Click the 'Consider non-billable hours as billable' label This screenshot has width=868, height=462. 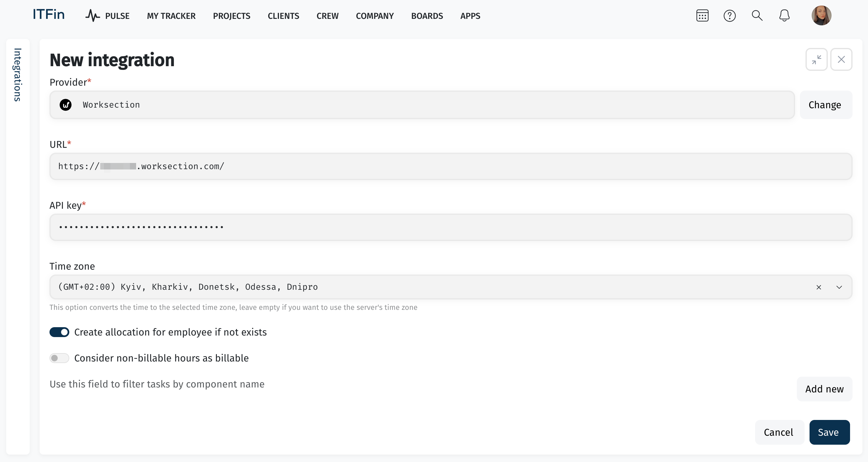(x=161, y=358)
